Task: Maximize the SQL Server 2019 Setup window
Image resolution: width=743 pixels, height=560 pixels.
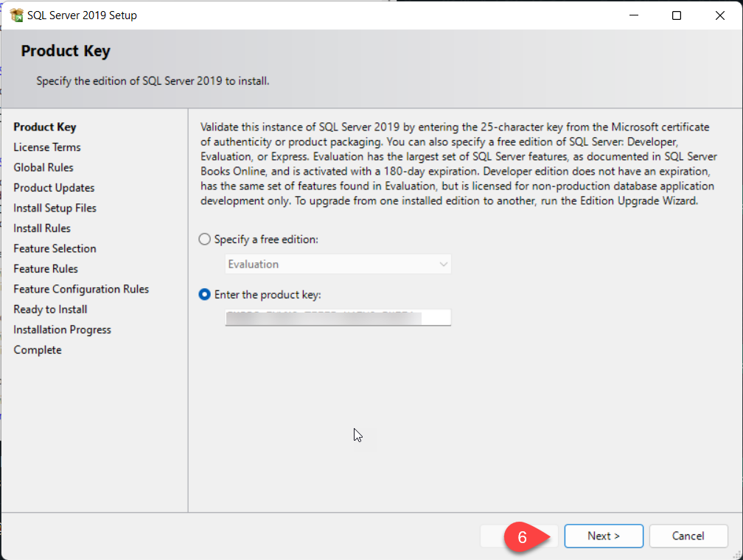Action: tap(677, 15)
